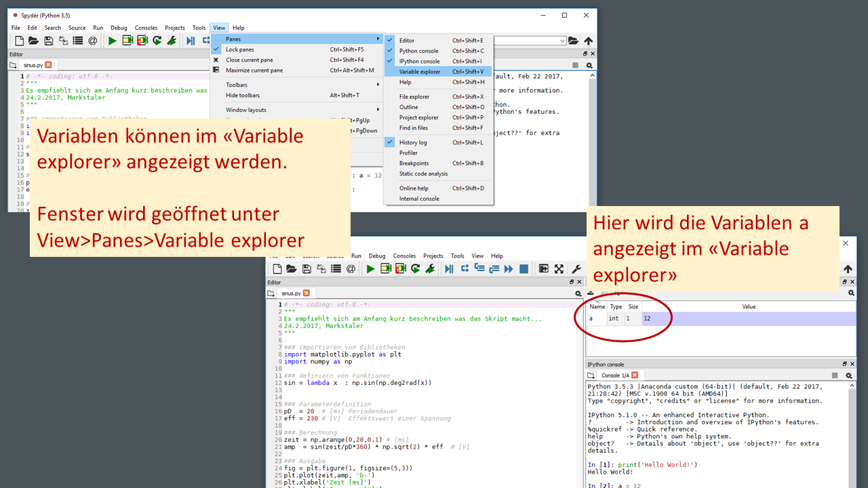Click Save file icon in lower Spyder window
Screen dimensions: 868x488
[x=306, y=269]
